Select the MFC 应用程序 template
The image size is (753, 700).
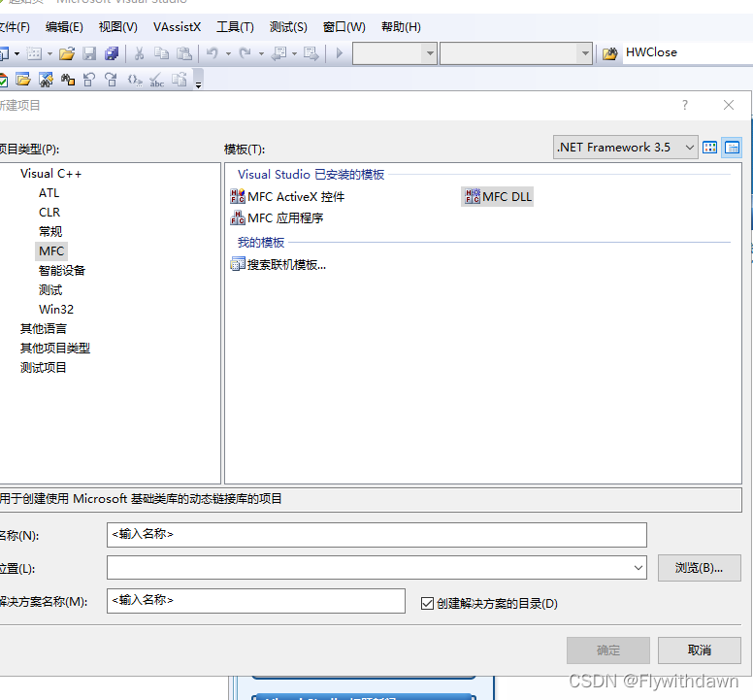point(278,218)
